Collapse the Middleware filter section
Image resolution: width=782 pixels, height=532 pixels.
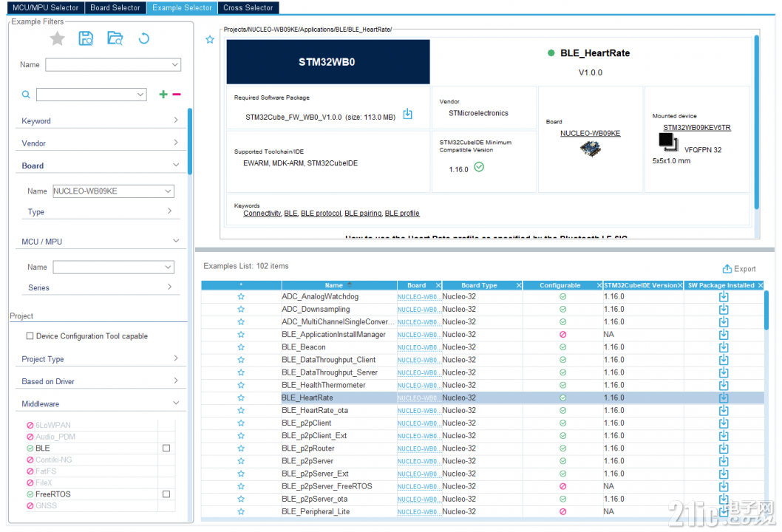click(176, 403)
